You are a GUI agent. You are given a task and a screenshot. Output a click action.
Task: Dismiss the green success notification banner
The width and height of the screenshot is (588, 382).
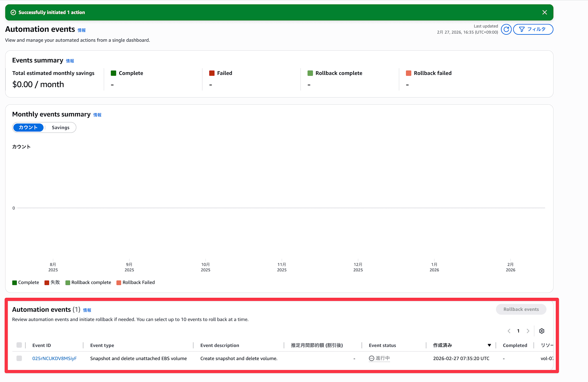point(544,12)
